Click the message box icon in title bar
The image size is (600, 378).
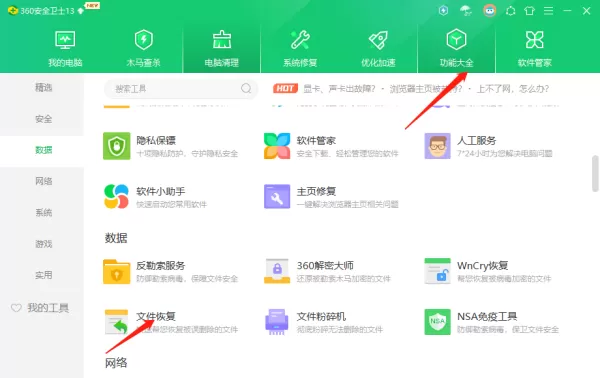510,11
